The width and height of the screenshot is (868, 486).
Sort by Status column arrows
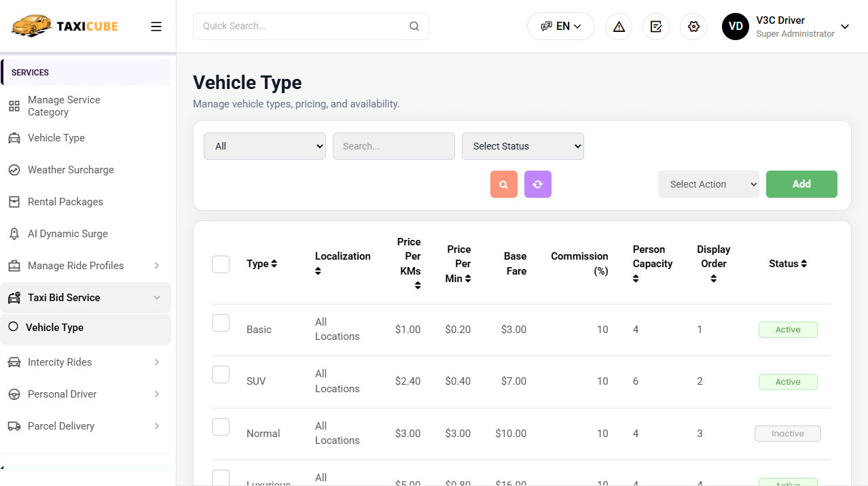(x=804, y=264)
